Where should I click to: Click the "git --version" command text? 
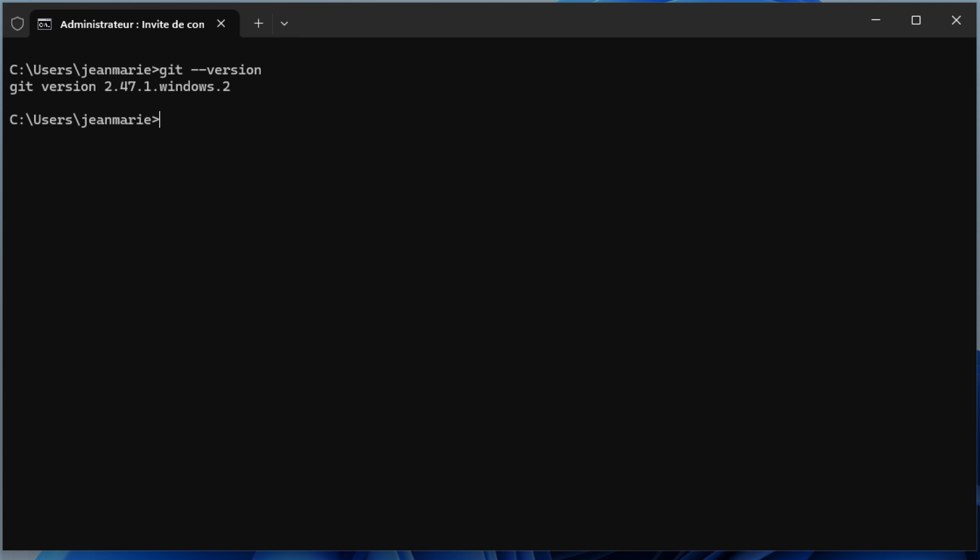tap(210, 70)
